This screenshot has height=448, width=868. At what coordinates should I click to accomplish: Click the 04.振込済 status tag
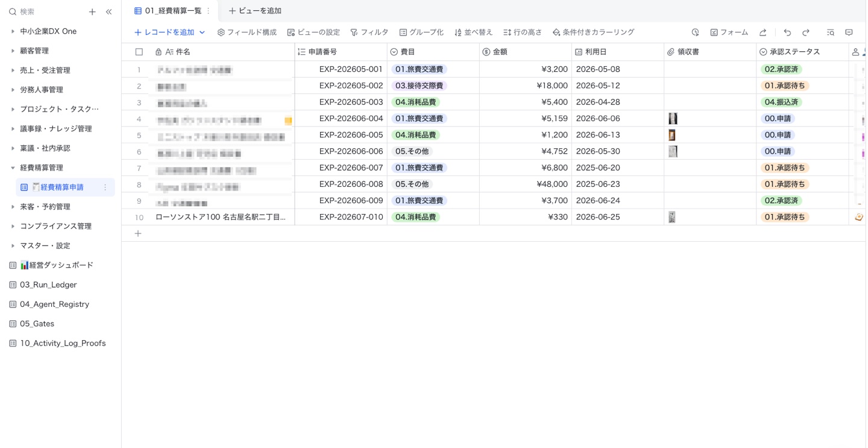[781, 103]
